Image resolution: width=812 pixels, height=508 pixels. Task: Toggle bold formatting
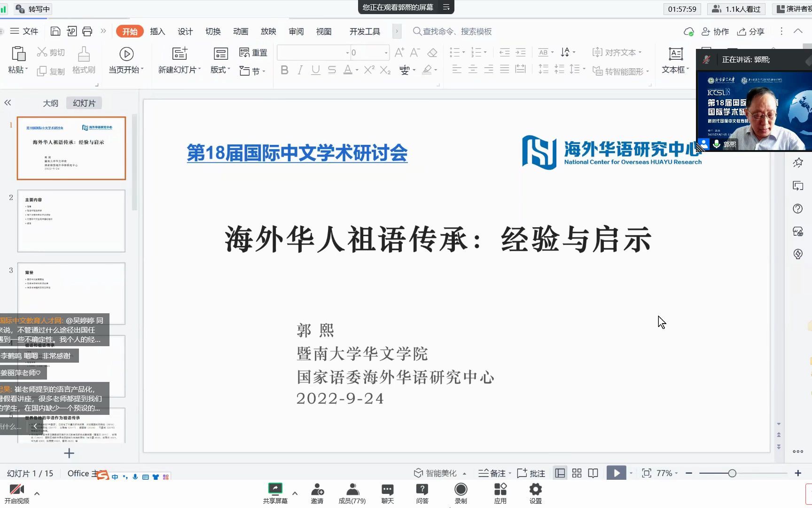(284, 70)
